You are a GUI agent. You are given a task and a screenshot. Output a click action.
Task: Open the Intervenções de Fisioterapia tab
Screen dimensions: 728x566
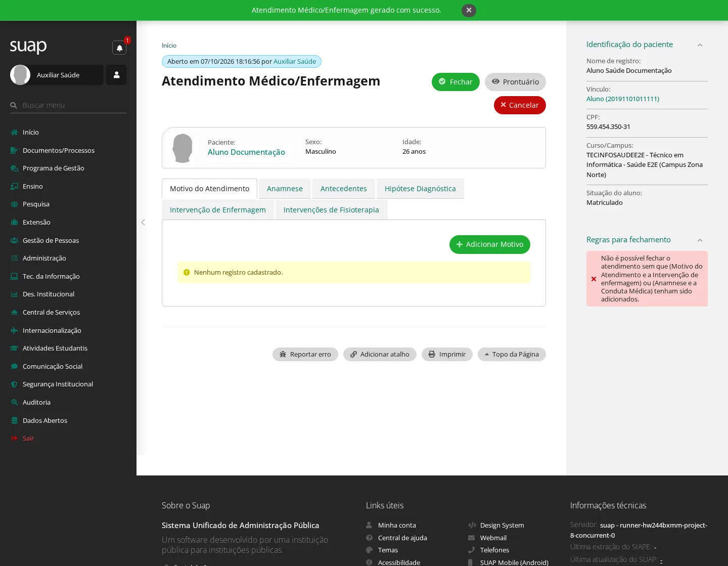tap(331, 210)
